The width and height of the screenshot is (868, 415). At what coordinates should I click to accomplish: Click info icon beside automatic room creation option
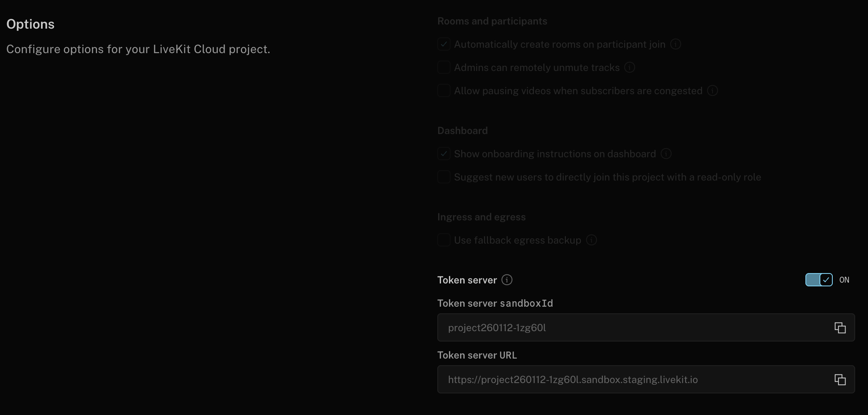(x=676, y=44)
